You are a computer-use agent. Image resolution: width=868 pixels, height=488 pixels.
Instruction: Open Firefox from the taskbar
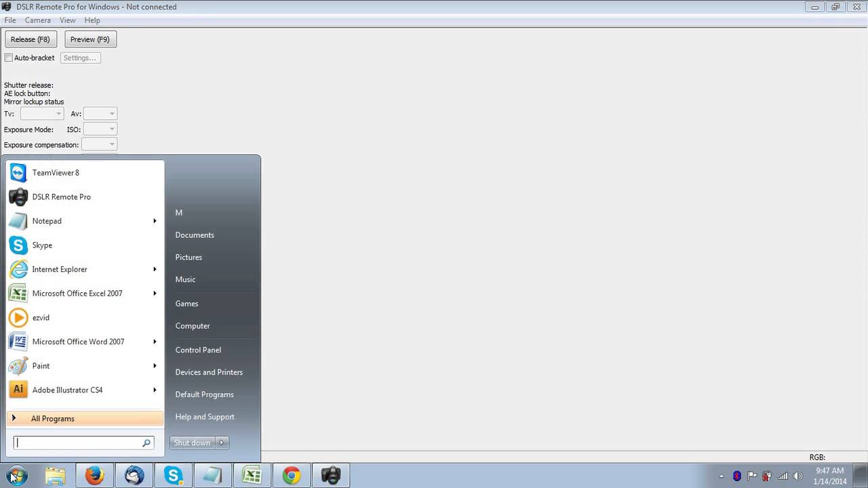95,476
